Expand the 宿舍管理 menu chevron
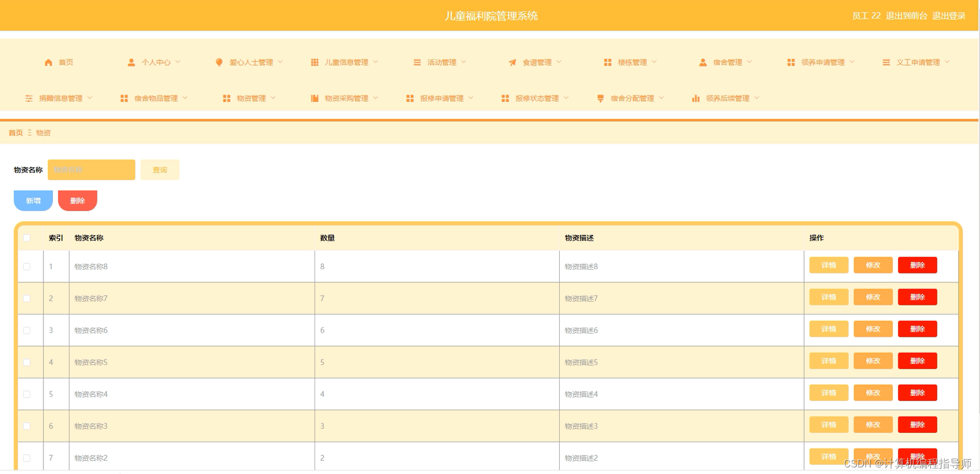The height and width of the screenshot is (474, 980). point(749,62)
